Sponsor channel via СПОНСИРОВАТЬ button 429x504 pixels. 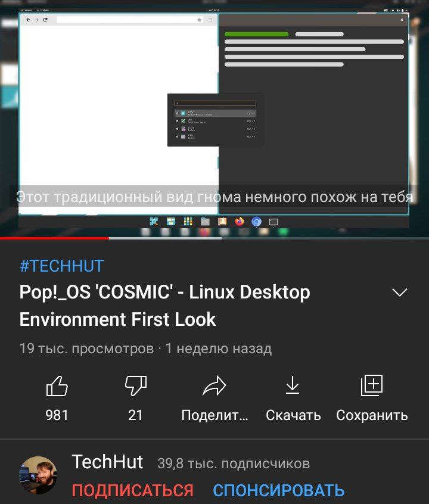click(278, 490)
